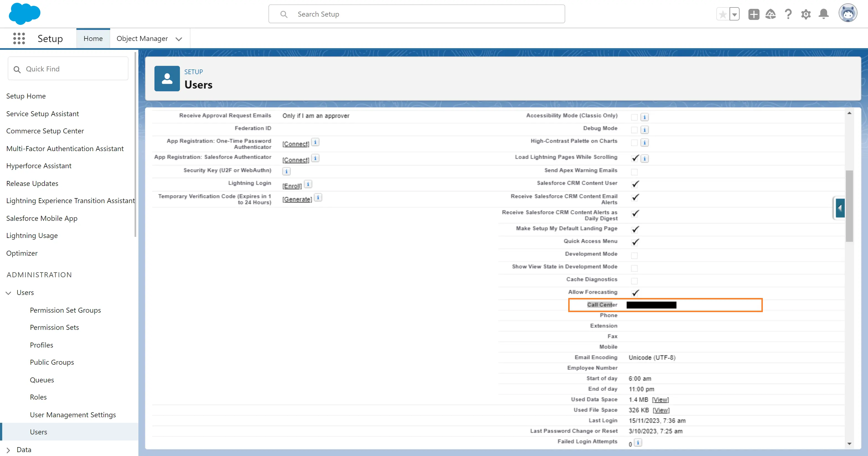Click info icon next to Debug Mode
The height and width of the screenshot is (456, 868).
click(644, 130)
